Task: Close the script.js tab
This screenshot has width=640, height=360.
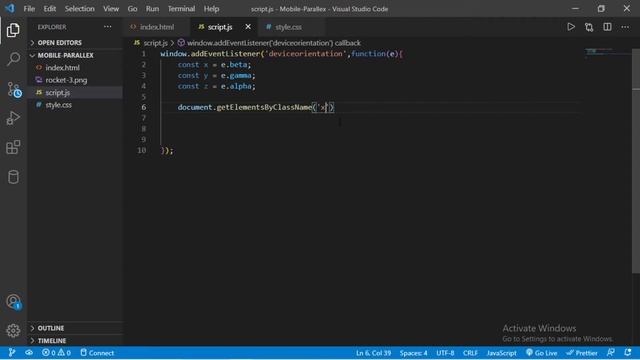Action: click(248, 27)
